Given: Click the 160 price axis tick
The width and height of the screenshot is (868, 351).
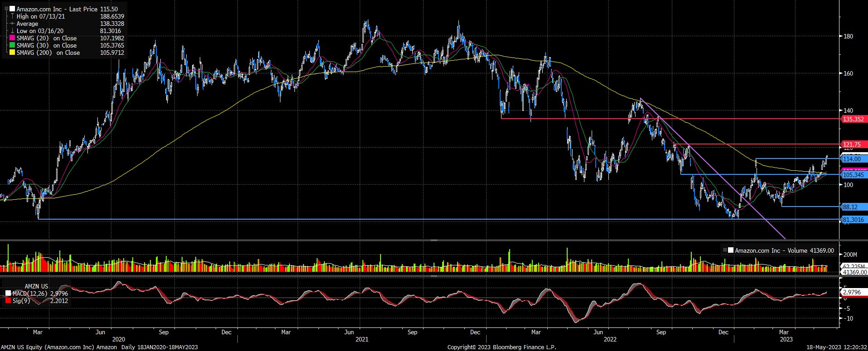Looking at the screenshot, I should pos(848,73).
